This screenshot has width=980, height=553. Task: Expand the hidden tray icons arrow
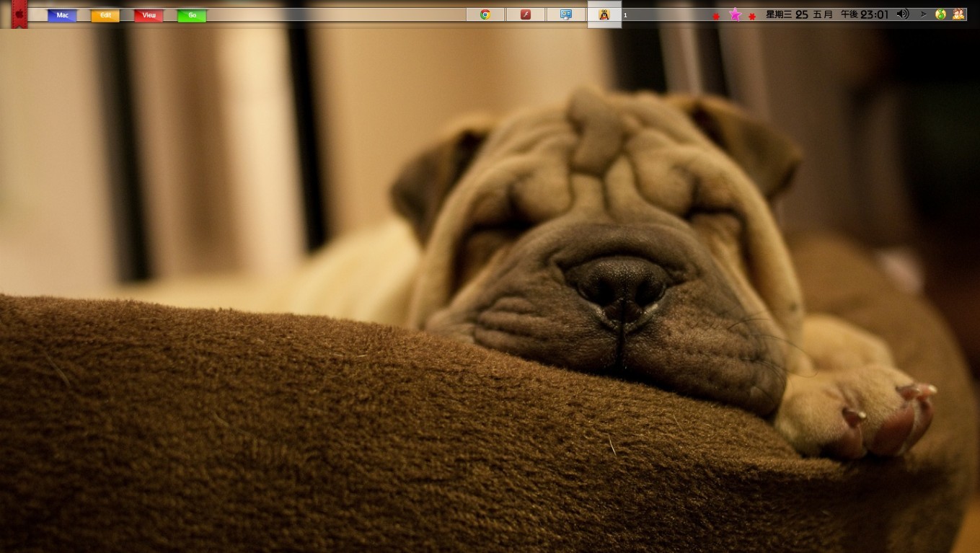coord(923,14)
